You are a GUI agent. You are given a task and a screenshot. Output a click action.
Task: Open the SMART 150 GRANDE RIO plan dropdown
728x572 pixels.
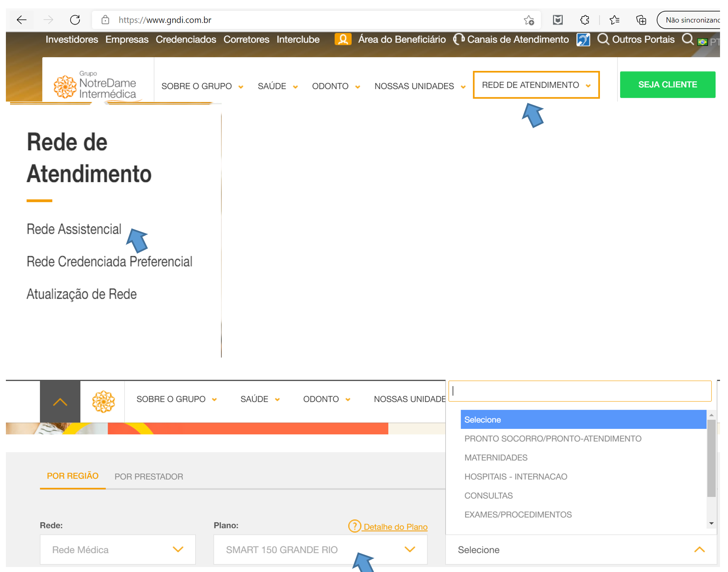point(320,549)
